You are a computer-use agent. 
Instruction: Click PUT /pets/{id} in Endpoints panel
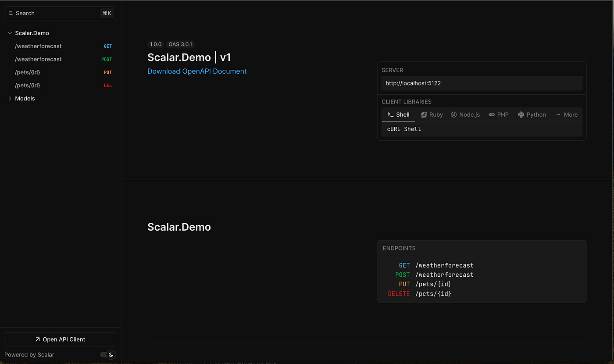pyautogui.click(x=425, y=284)
